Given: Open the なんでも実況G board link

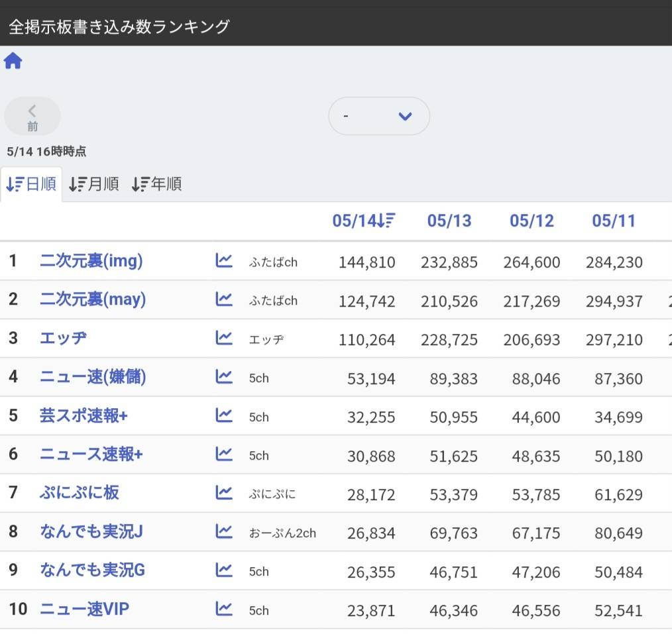Looking at the screenshot, I should pyautogui.click(x=92, y=570).
